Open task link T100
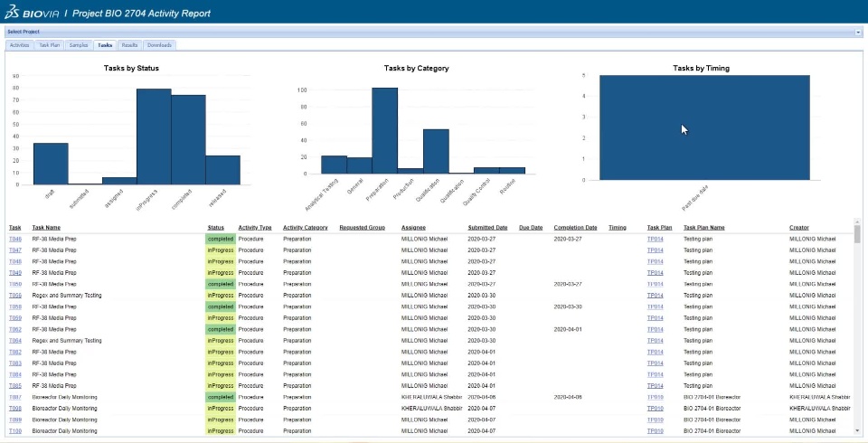The height and width of the screenshot is (443, 868). pyautogui.click(x=15, y=431)
